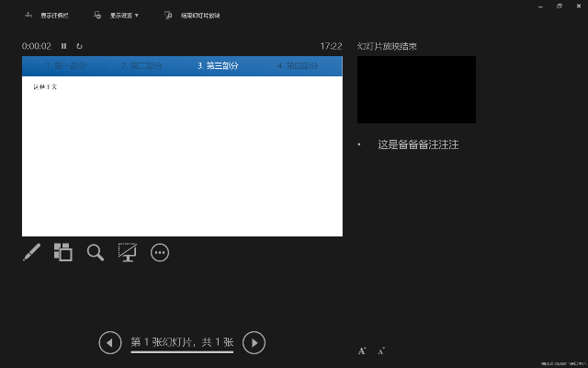Restart the presentation timer
This screenshot has height=368, width=588.
click(x=79, y=46)
